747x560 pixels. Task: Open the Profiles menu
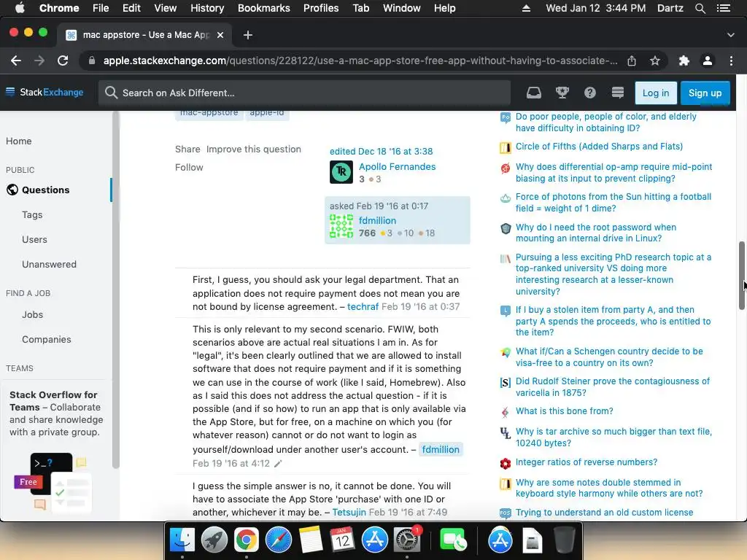(x=321, y=8)
